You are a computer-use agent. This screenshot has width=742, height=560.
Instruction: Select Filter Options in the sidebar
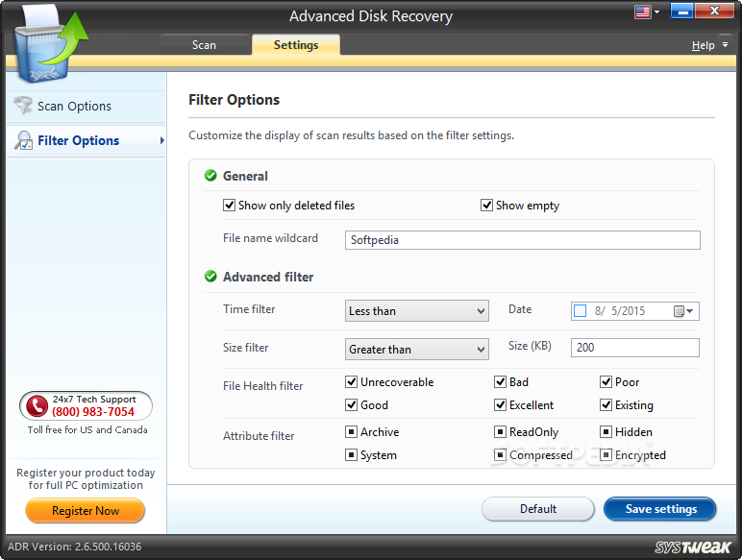tap(86, 140)
